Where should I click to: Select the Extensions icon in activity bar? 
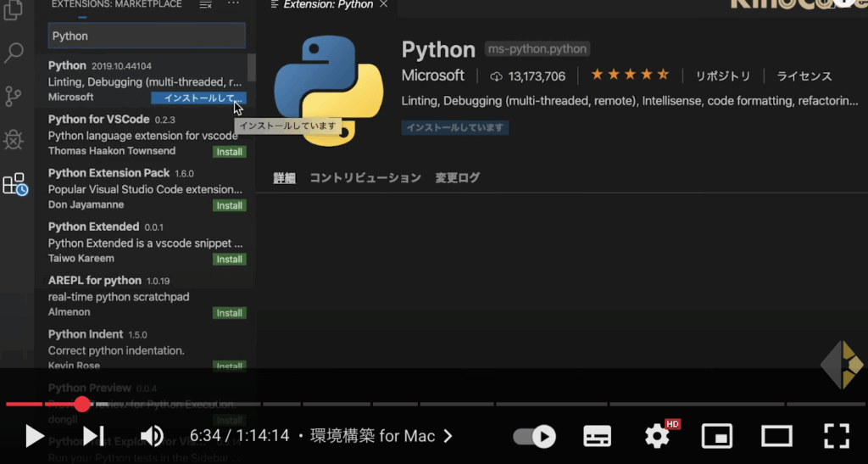click(15, 184)
